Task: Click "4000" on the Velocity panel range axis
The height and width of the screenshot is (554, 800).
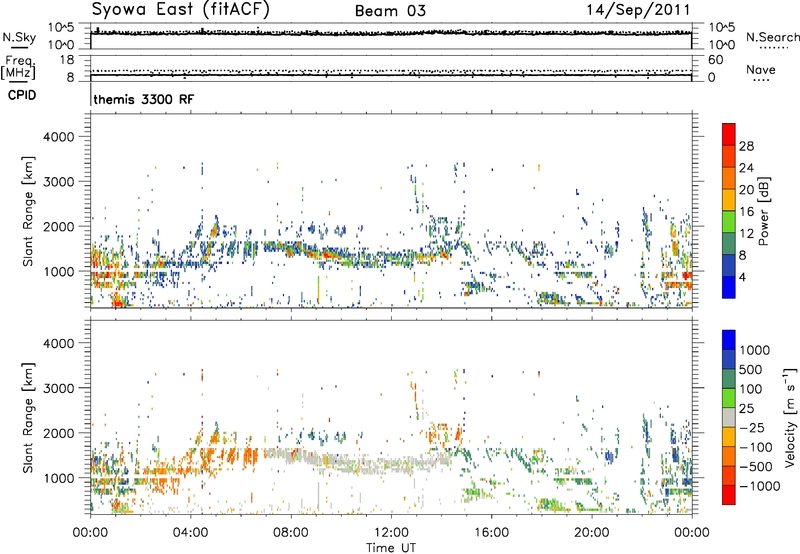Action: [58, 343]
